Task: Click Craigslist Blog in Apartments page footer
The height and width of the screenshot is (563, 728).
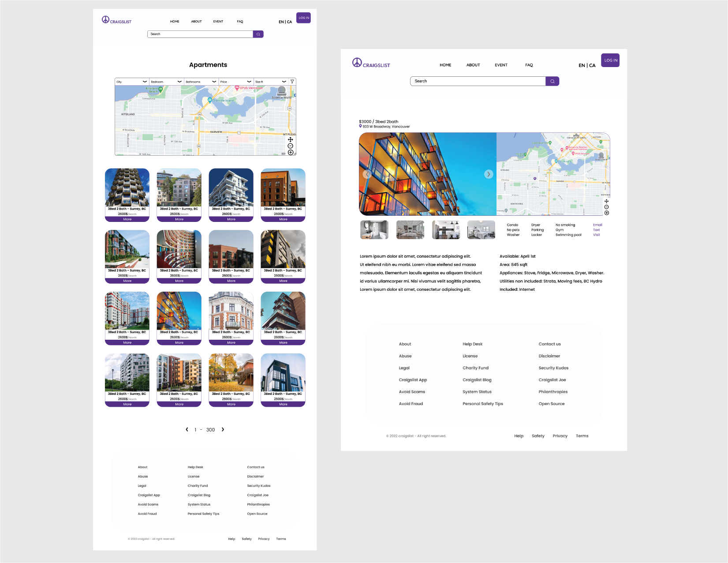Action: click(x=199, y=495)
